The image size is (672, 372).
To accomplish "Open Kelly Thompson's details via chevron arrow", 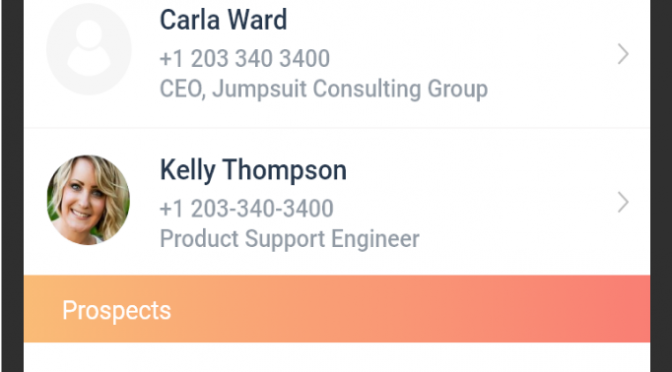I will pos(623,202).
